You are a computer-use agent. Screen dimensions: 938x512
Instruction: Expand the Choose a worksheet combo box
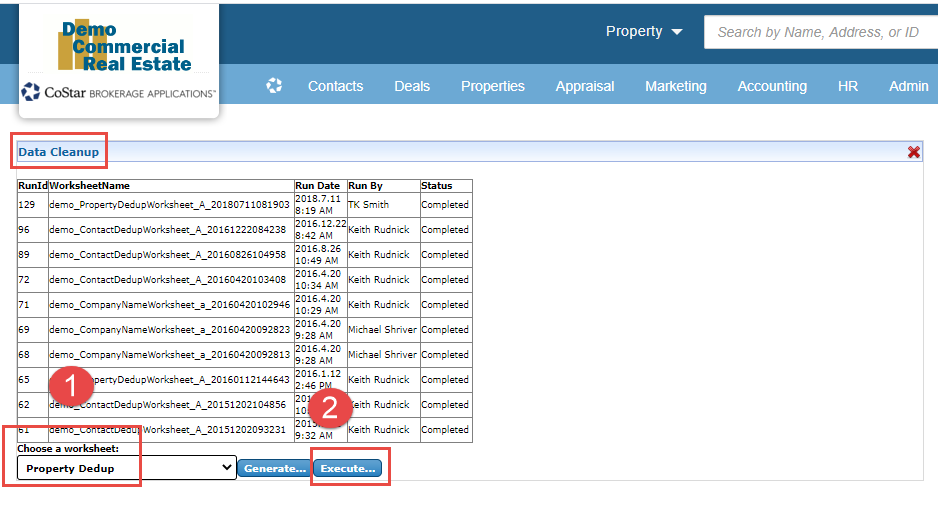point(126,468)
